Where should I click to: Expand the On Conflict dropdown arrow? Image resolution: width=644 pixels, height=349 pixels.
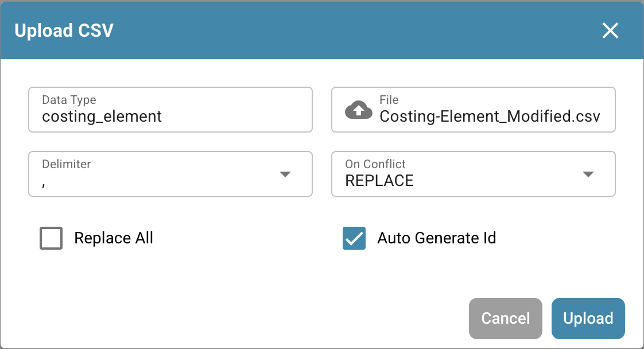(x=588, y=174)
